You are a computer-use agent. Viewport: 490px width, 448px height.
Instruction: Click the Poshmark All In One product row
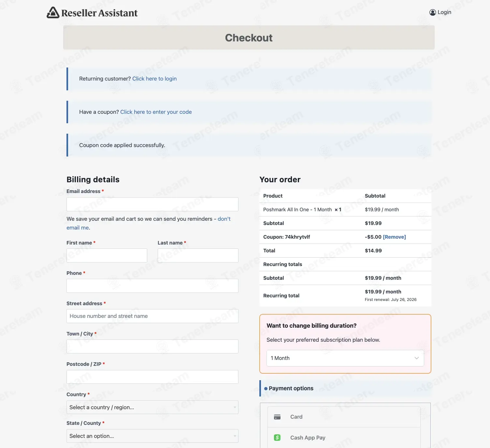click(x=345, y=210)
